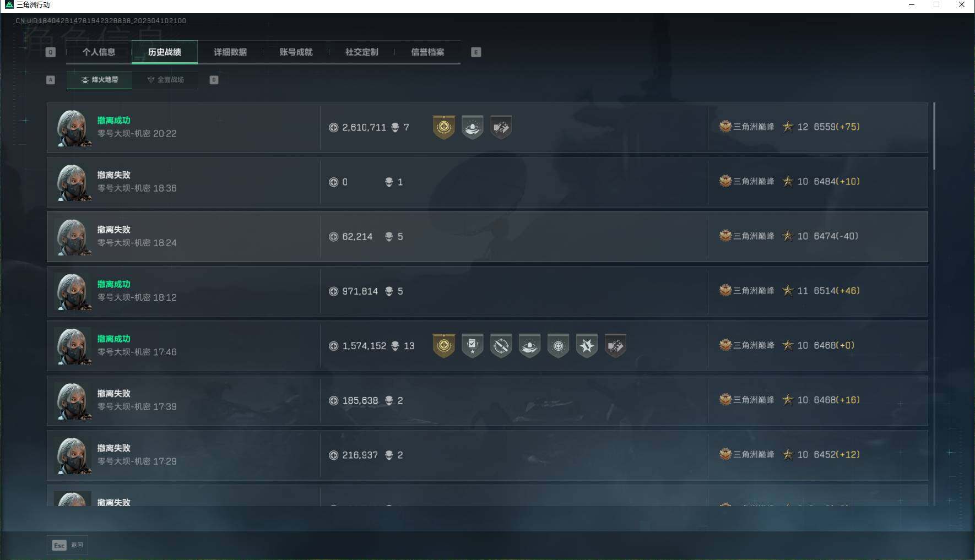Open the 账号成就 tab

[296, 52]
